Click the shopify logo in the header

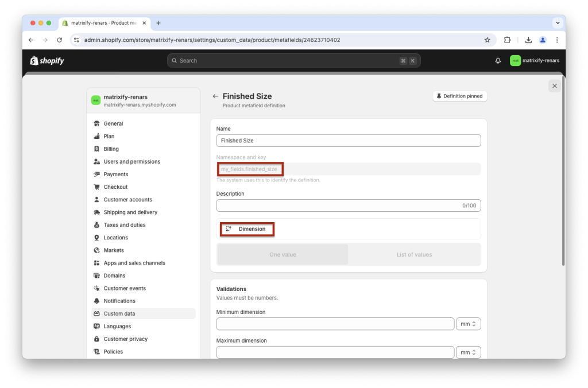point(47,60)
